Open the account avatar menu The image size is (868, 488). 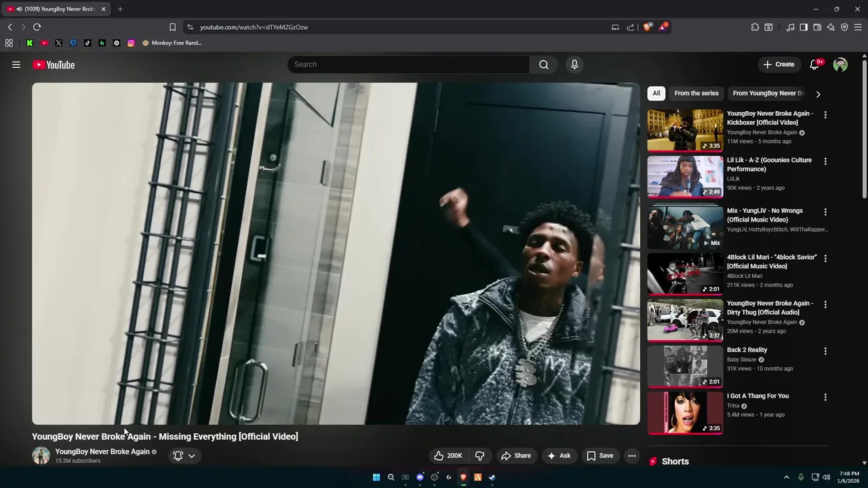pos(840,64)
